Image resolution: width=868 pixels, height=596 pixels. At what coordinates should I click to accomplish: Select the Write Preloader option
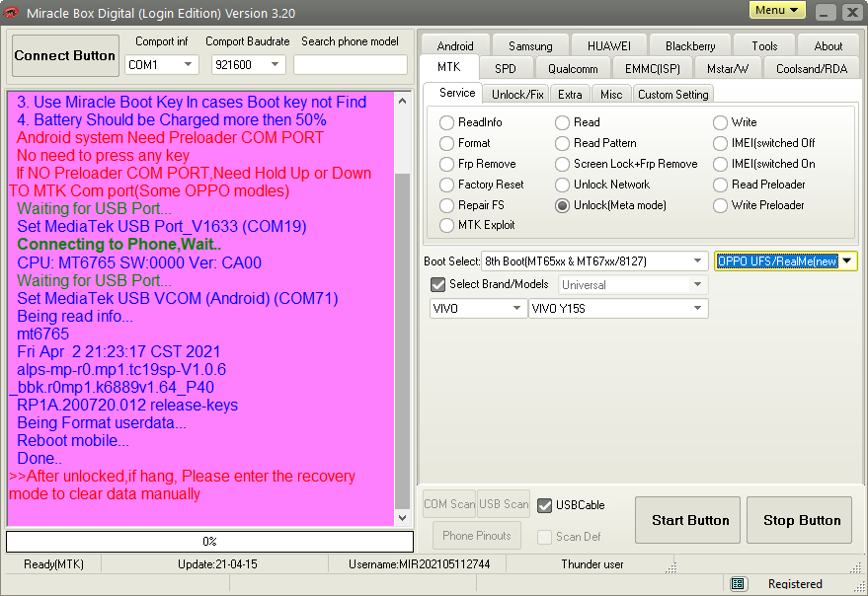click(x=720, y=205)
